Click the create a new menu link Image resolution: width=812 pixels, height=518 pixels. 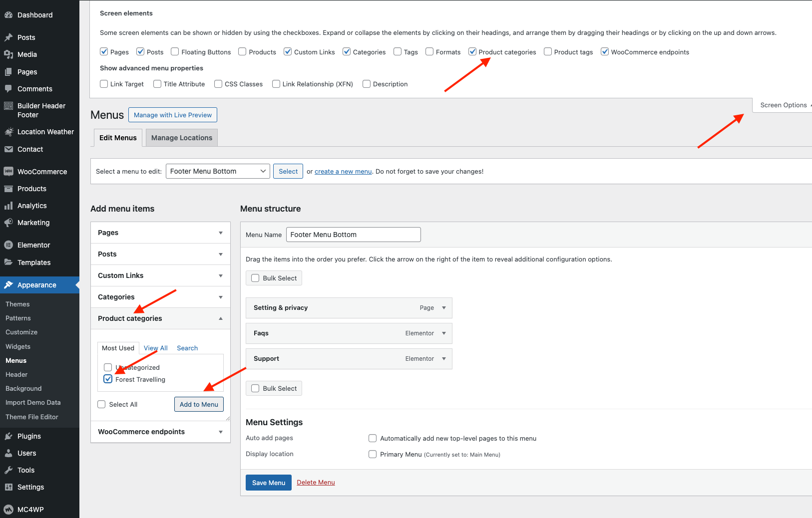343,171
